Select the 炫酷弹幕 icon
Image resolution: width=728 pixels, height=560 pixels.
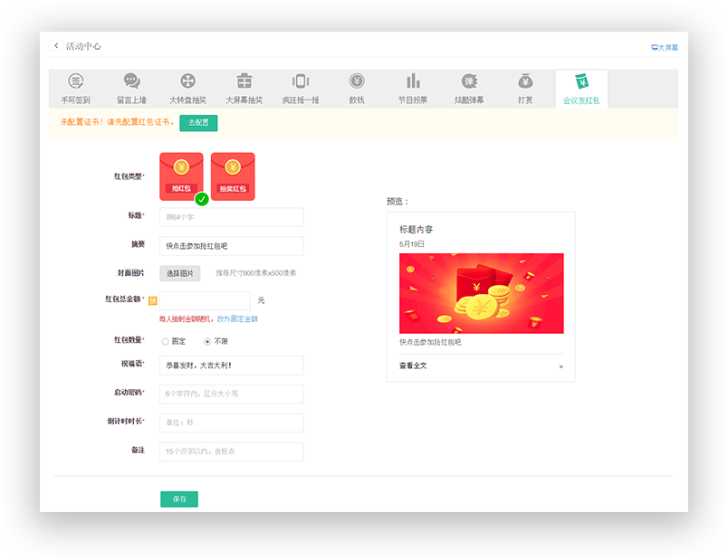469,81
